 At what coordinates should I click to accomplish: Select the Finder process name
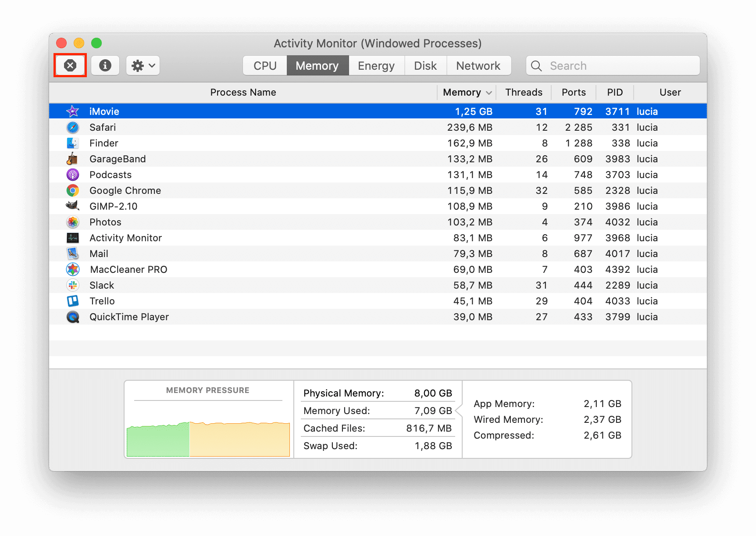(x=104, y=143)
